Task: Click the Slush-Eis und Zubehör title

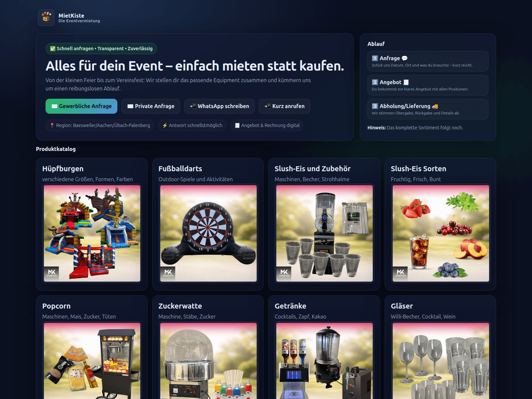Action: (x=313, y=169)
